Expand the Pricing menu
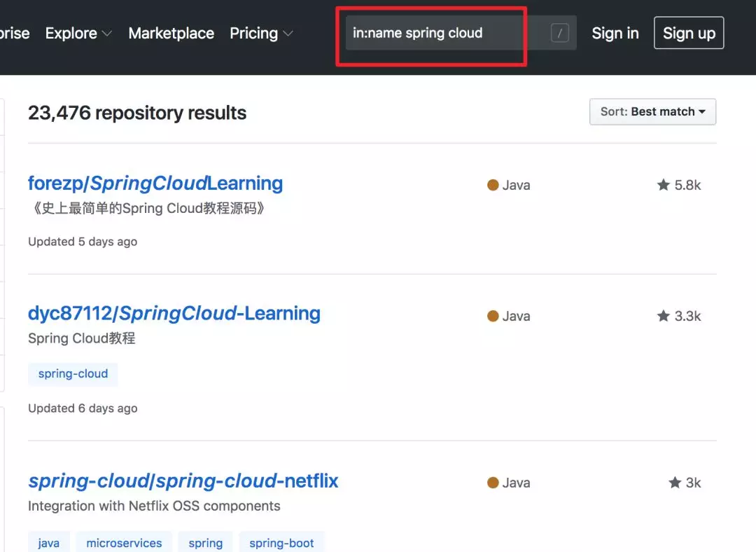The height and width of the screenshot is (552, 756). tap(261, 34)
